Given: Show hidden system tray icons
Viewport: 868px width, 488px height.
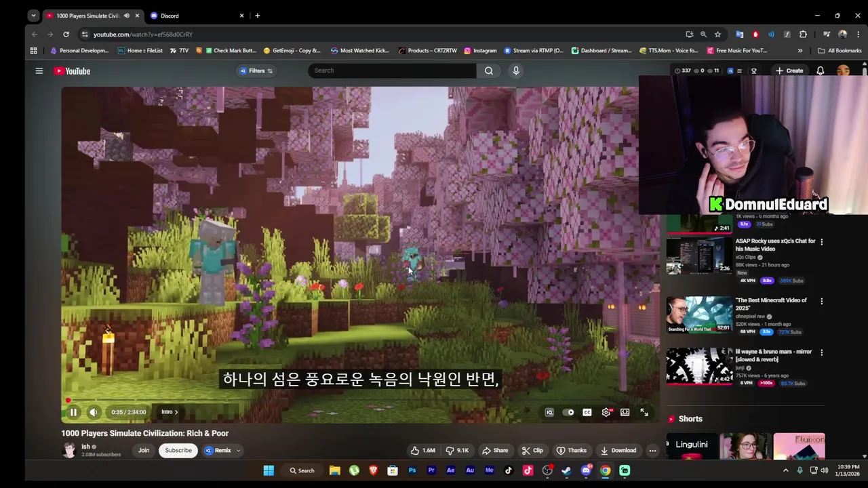Looking at the screenshot, I should (x=786, y=470).
